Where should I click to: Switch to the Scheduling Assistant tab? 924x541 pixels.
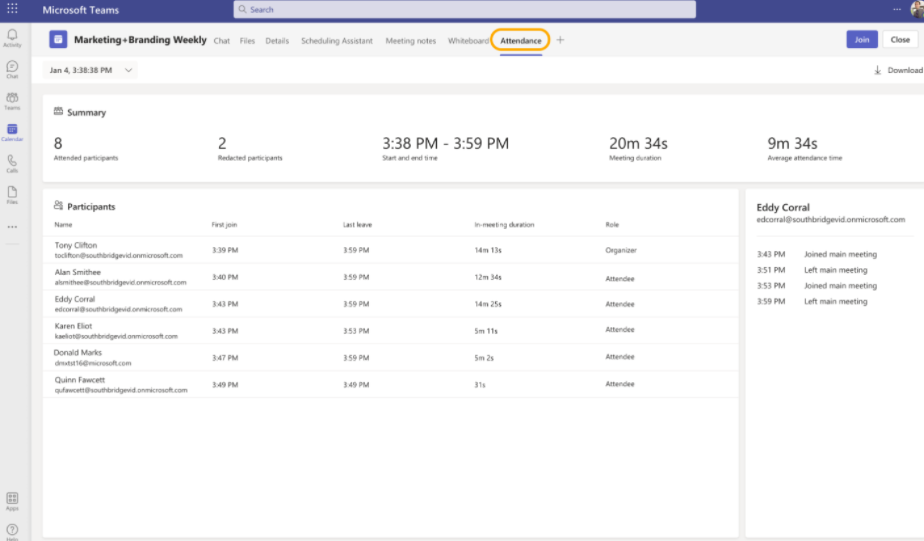coord(337,41)
